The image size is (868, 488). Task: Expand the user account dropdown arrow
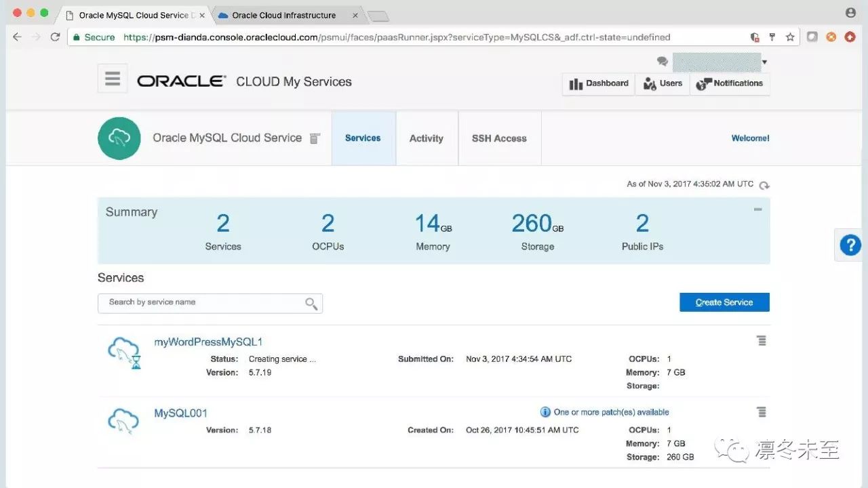point(765,62)
